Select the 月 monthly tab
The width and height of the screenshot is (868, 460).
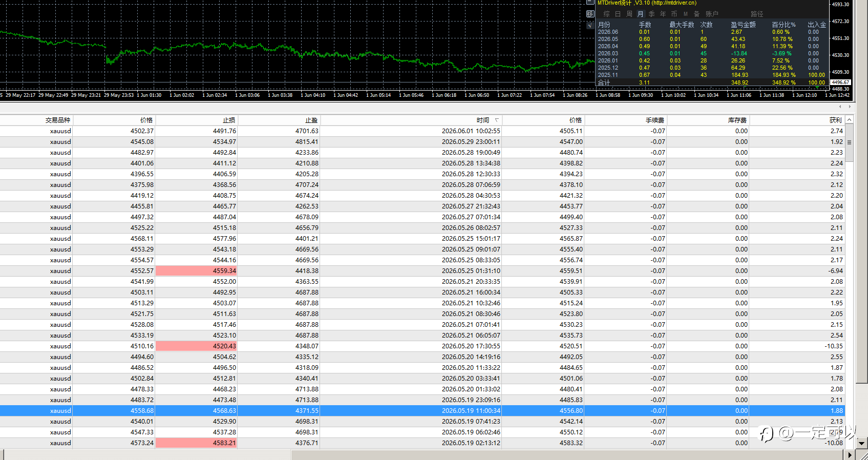[641, 14]
